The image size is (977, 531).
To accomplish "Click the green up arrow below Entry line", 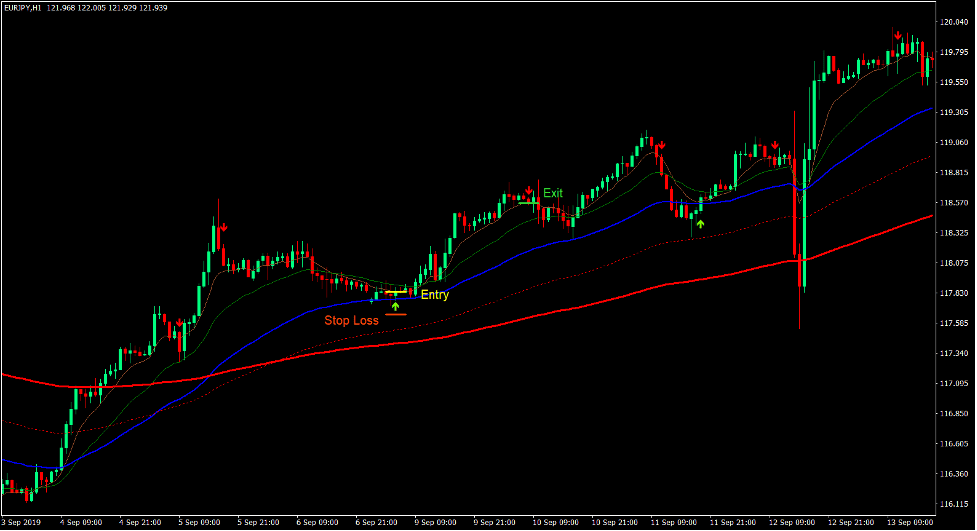I will click(395, 306).
